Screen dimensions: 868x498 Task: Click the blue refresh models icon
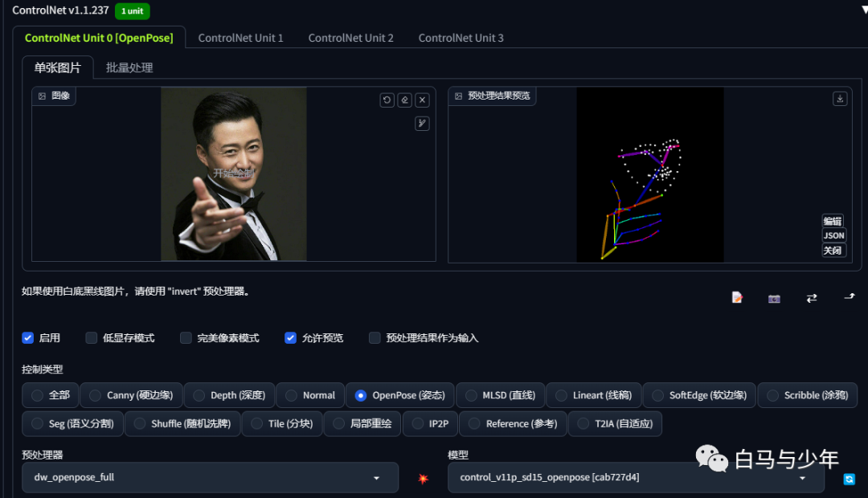click(x=850, y=480)
